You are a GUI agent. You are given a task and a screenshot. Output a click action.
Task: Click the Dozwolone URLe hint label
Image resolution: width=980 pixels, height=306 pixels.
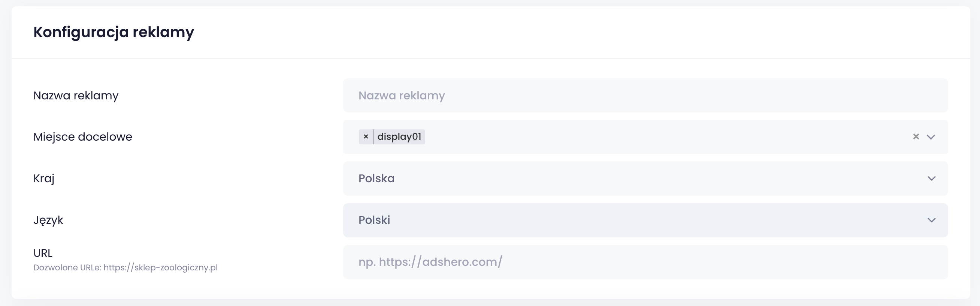[x=67, y=267]
